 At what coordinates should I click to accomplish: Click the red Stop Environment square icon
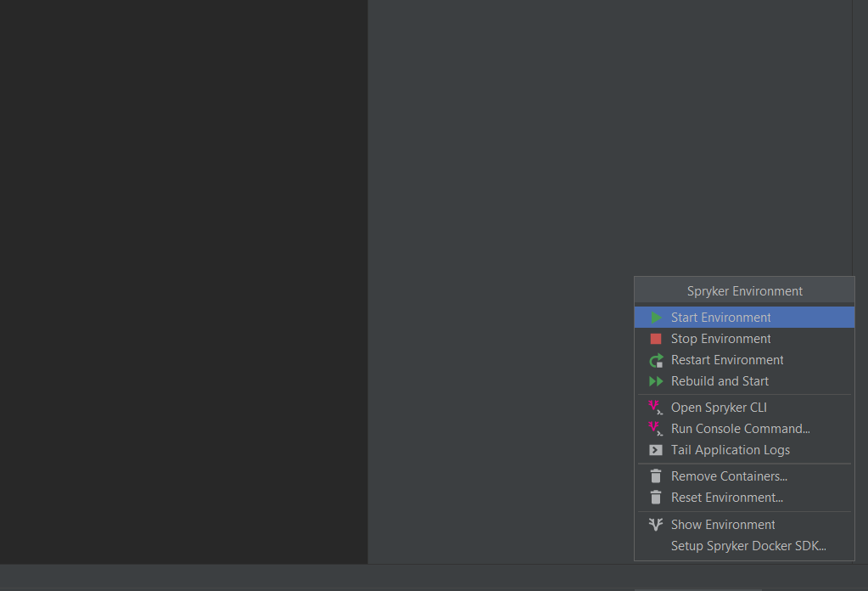pyautogui.click(x=656, y=339)
